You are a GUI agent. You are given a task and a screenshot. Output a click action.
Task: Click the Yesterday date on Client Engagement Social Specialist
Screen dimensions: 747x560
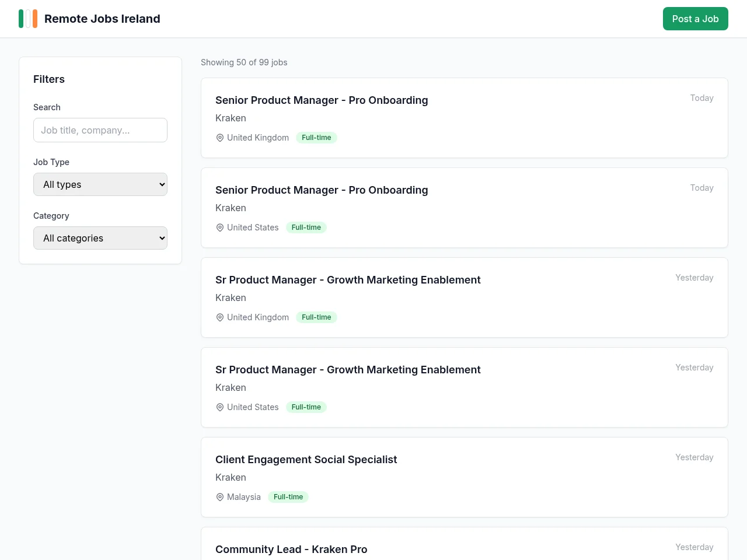(x=694, y=457)
